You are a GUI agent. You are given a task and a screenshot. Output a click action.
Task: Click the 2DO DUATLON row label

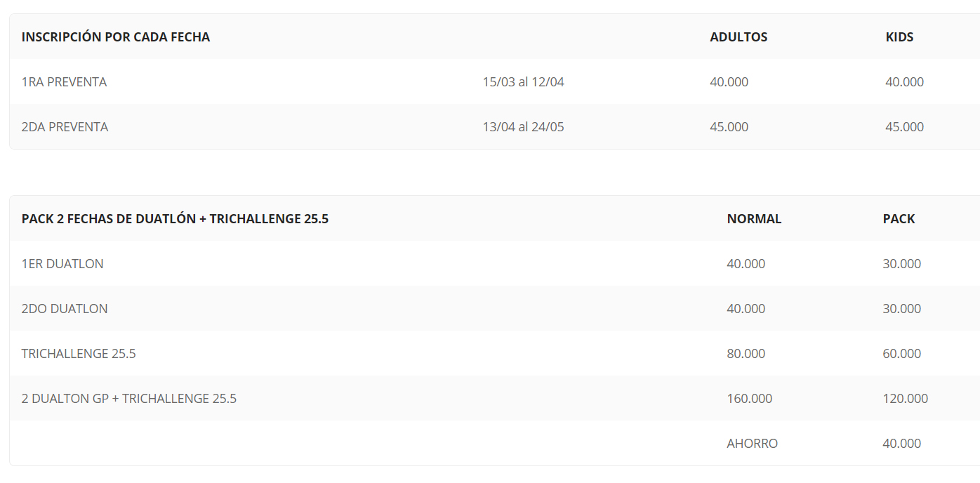65,309
